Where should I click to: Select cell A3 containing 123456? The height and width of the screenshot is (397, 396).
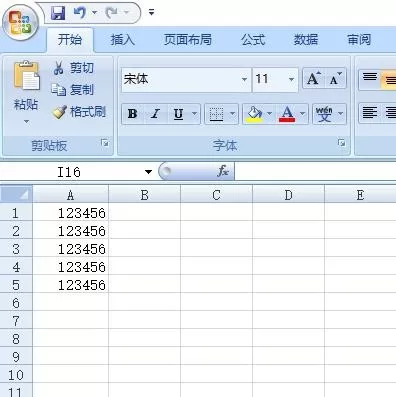pyautogui.click(x=71, y=249)
